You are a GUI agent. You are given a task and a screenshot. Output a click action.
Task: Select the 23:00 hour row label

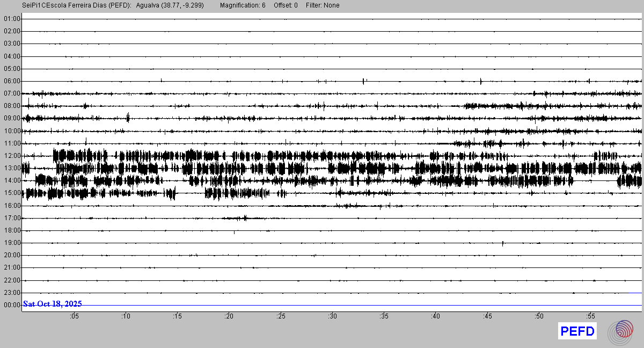[x=12, y=293]
